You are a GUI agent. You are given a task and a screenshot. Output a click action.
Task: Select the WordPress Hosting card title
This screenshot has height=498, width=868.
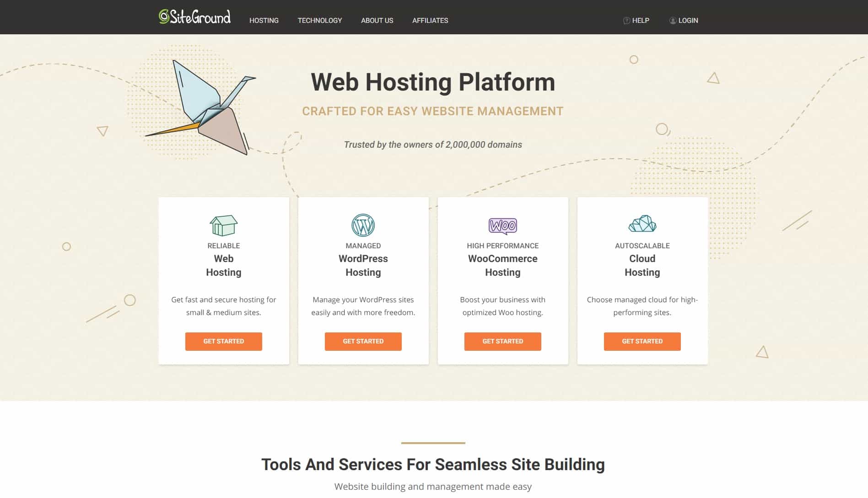[363, 265]
